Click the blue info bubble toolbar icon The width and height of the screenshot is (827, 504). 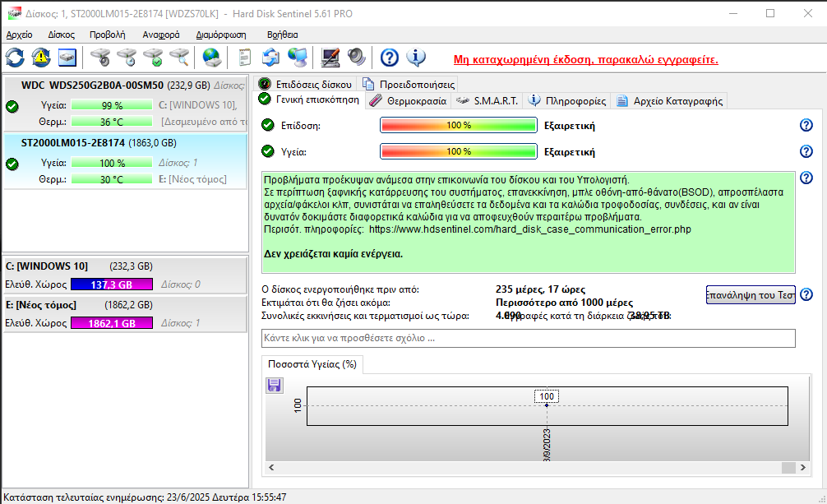click(x=416, y=58)
